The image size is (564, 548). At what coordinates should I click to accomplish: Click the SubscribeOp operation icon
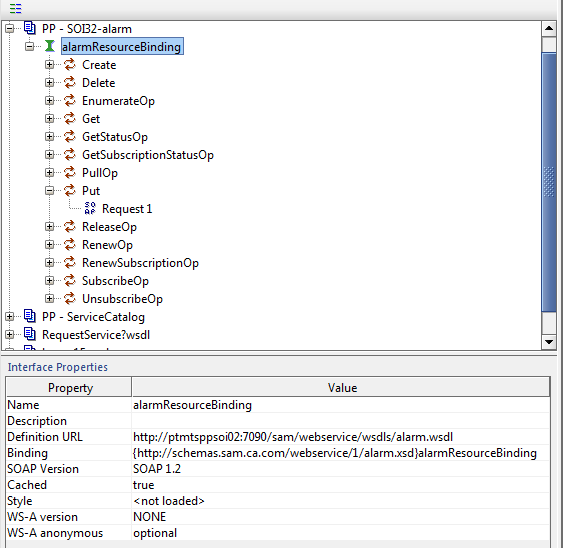point(70,280)
